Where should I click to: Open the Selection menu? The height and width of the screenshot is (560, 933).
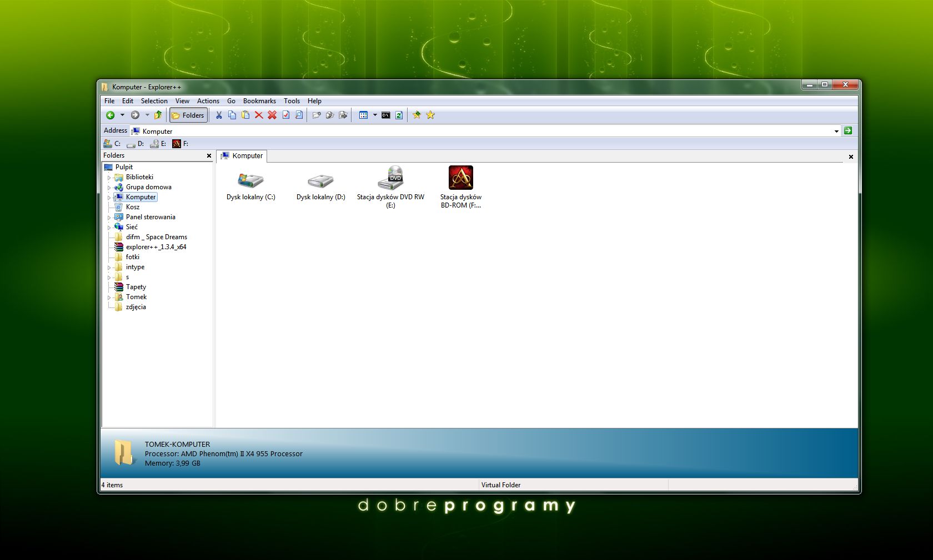coord(154,101)
